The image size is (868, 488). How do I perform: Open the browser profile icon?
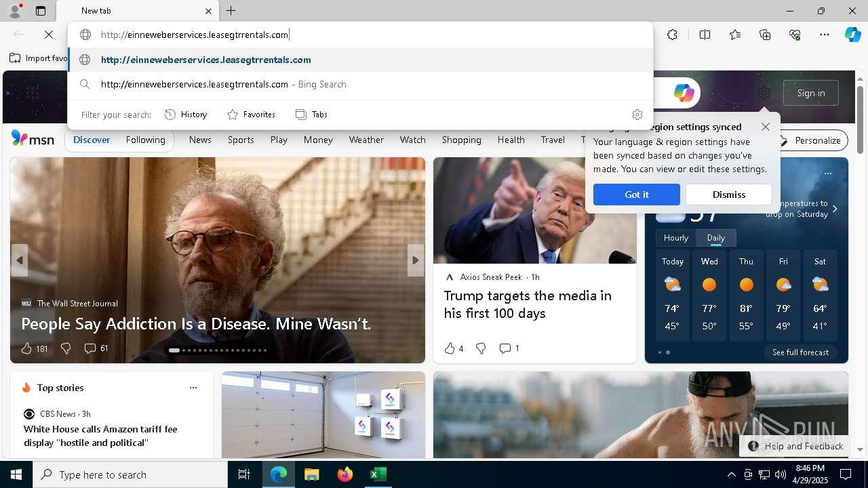pos(14,11)
